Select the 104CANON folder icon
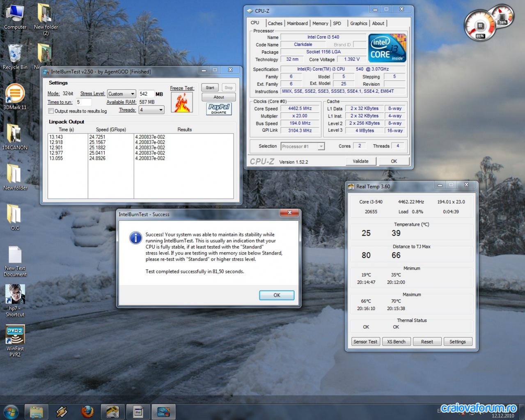The height and width of the screenshot is (420, 525). [15, 137]
